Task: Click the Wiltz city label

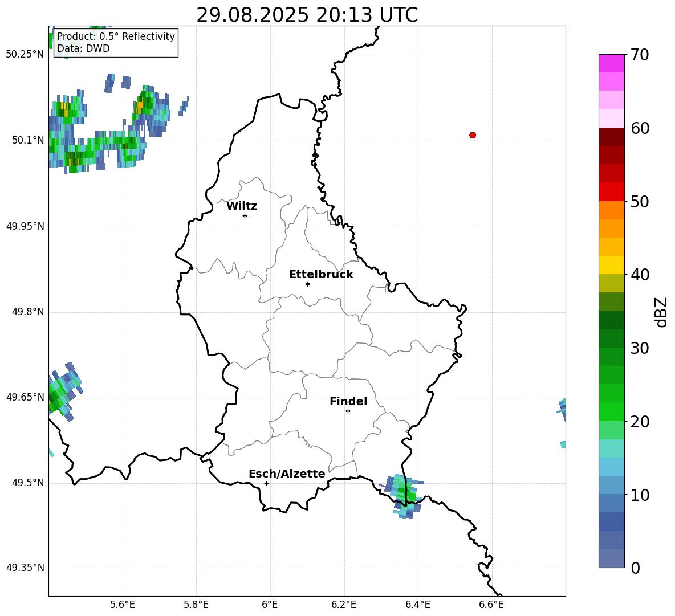Action: [242, 206]
